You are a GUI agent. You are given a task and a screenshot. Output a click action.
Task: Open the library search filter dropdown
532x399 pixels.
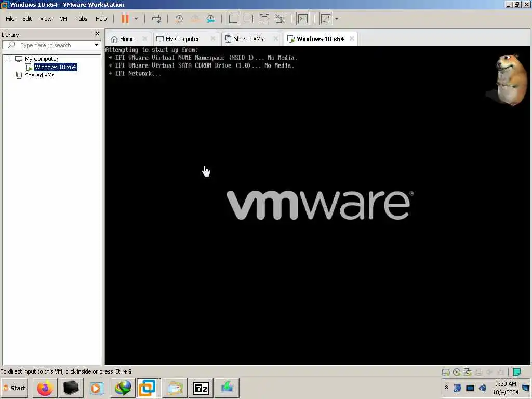coord(96,45)
